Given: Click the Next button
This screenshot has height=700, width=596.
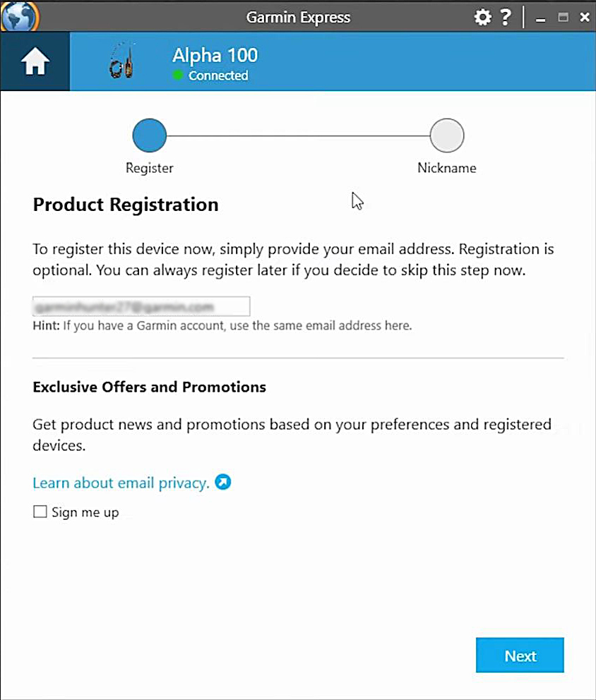Looking at the screenshot, I should coord(520,656).
